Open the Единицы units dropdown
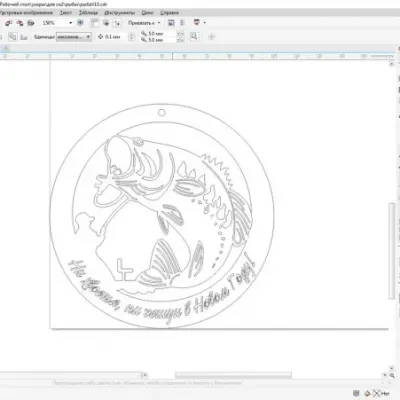The image size is (400, 400). 74,37
